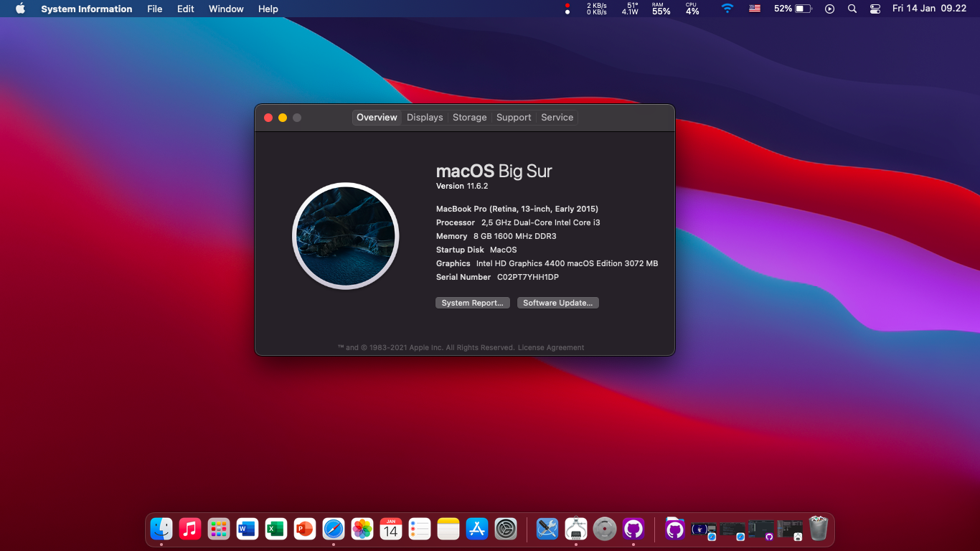Launch Microsoft Word from the Dock

coord(248,529)
